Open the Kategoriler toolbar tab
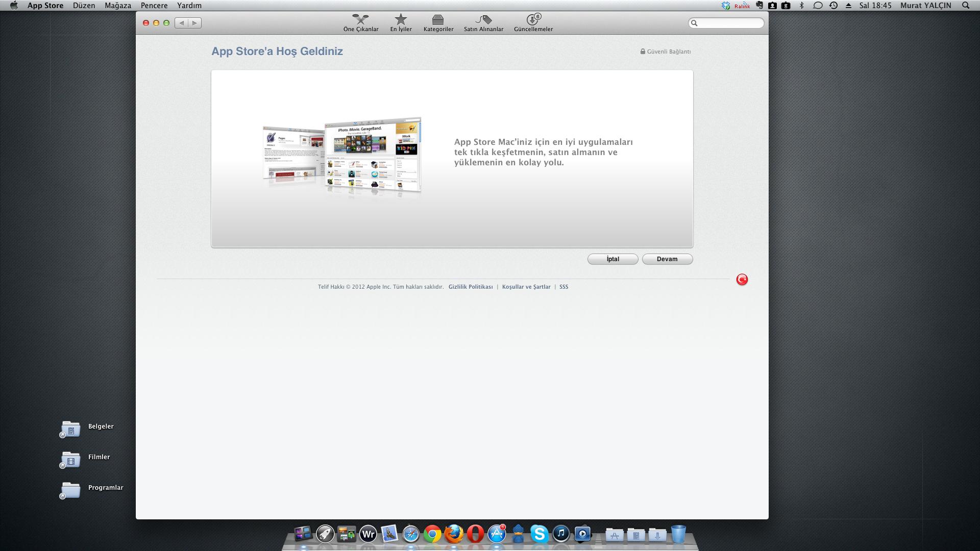The height and width of the screenshot is (551, 980). pos(438,23)
